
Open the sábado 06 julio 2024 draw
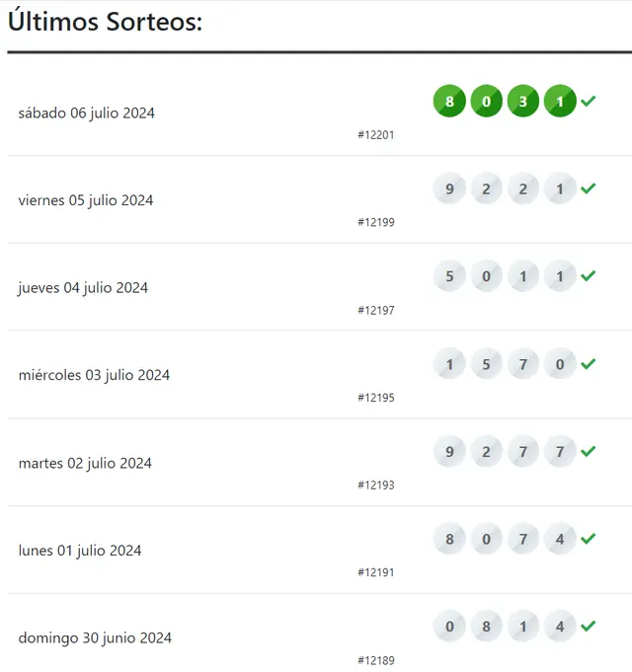[x=86, y=113]
